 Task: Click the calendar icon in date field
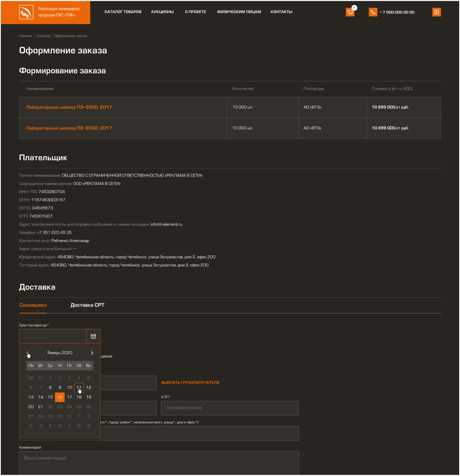click(x=93, y=336)
